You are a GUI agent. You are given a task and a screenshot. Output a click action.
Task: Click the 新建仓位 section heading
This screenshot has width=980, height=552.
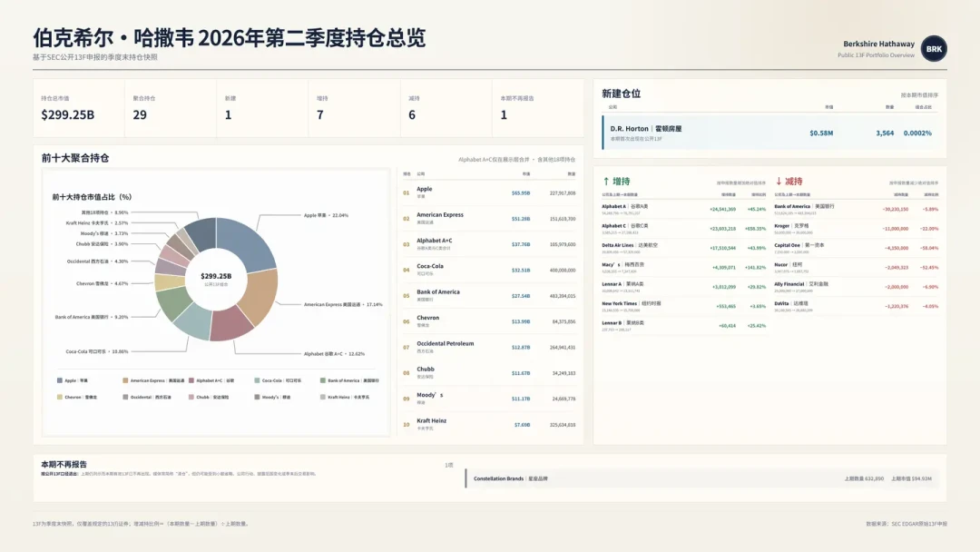click(622, 94)
